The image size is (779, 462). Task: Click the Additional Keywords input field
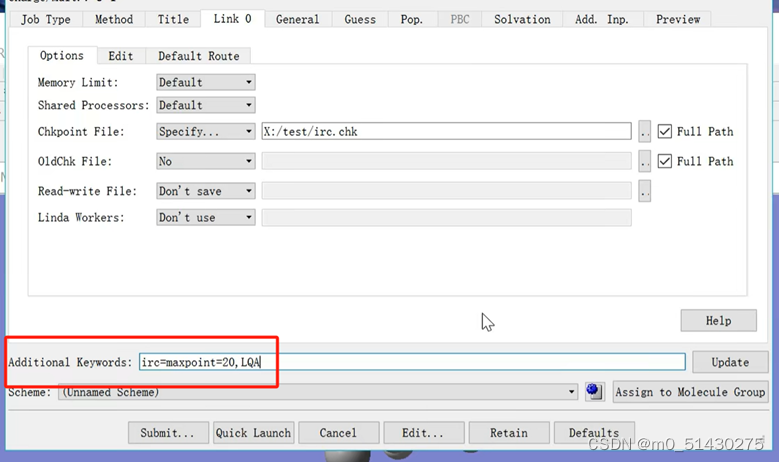click(x=412, y=362)
